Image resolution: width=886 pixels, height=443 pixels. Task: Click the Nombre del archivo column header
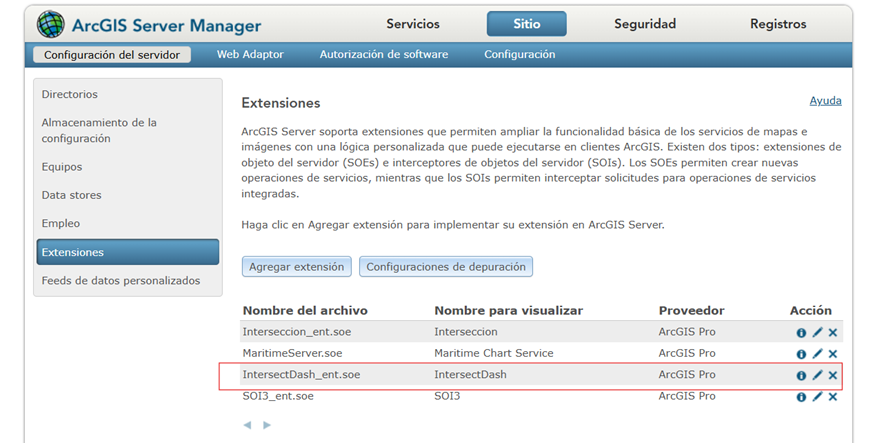tap(305, 311)
